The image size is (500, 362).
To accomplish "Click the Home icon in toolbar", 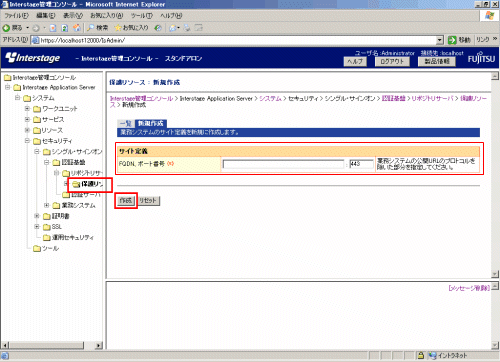I will pyautogui.click(x=77, y=28).
